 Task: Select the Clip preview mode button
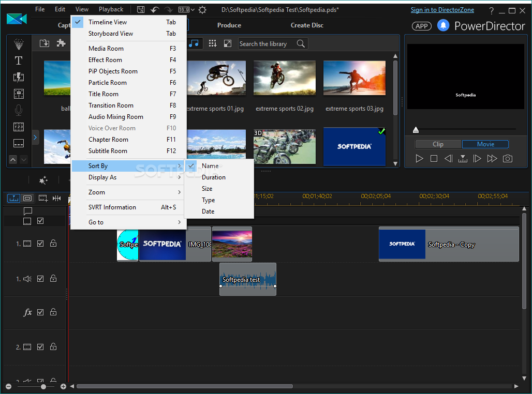tap(438, 144)
